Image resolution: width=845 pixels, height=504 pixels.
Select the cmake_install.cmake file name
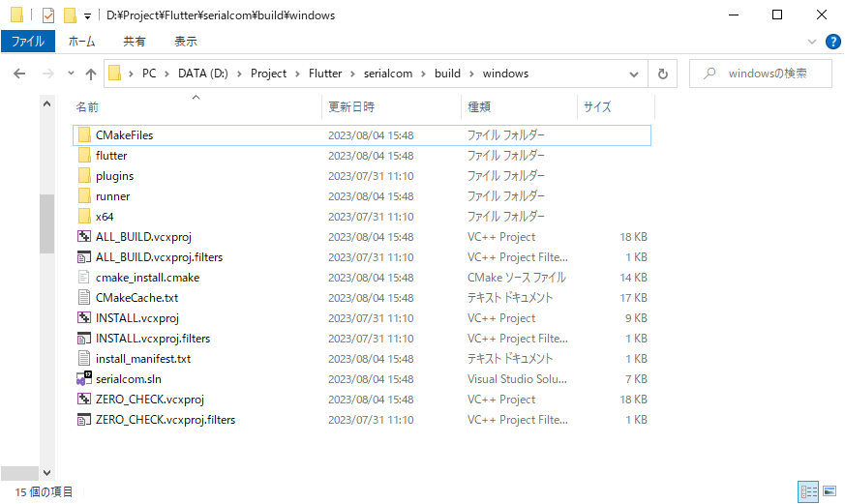coord(148,278)
